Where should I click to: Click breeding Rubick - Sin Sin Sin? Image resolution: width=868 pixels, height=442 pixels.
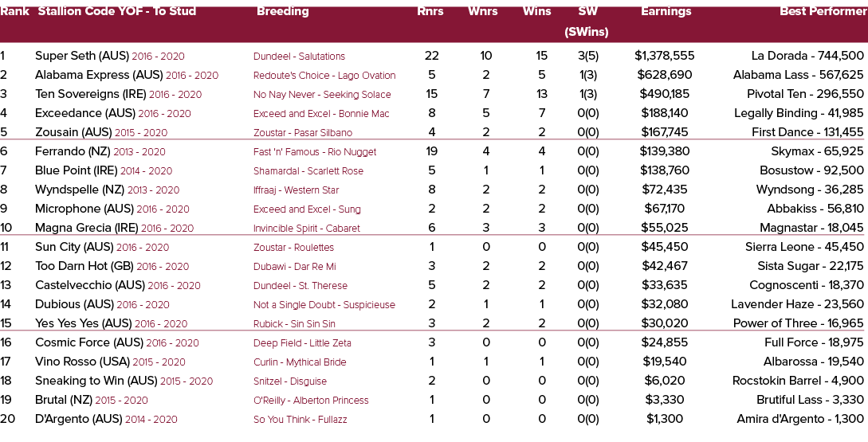tap(294, 323)
